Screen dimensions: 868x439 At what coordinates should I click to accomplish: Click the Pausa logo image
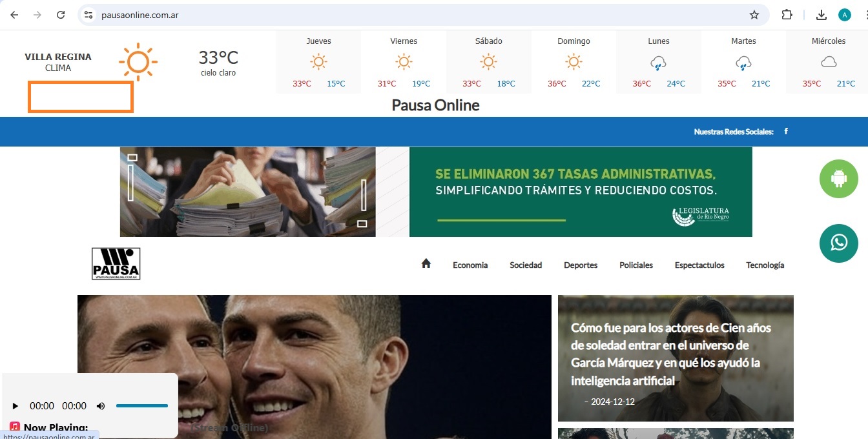(x=116, y=263)
